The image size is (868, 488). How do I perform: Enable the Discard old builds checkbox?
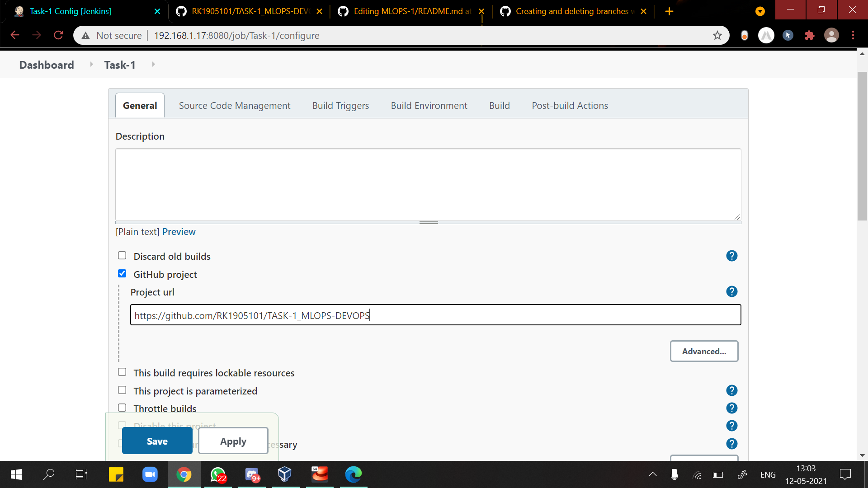(122, 255)
